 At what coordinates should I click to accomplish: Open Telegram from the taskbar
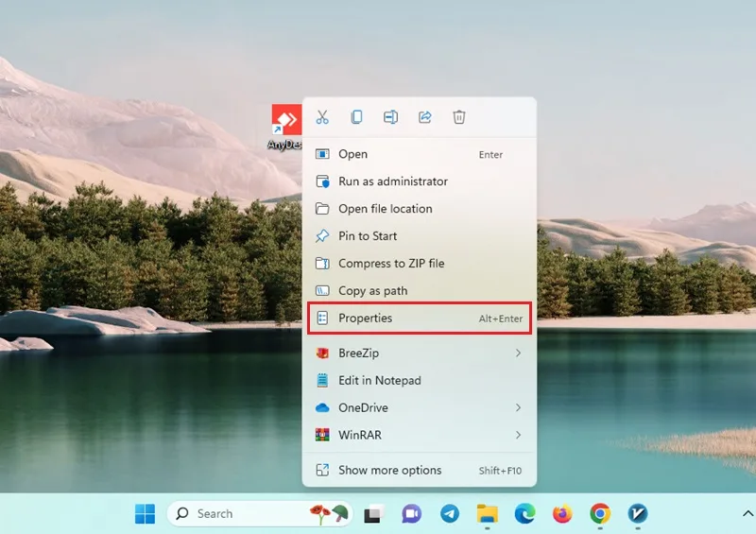(450, 514)
